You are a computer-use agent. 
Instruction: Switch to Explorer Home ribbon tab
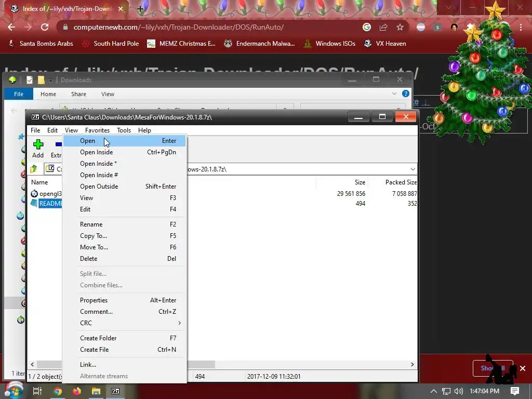48,94
